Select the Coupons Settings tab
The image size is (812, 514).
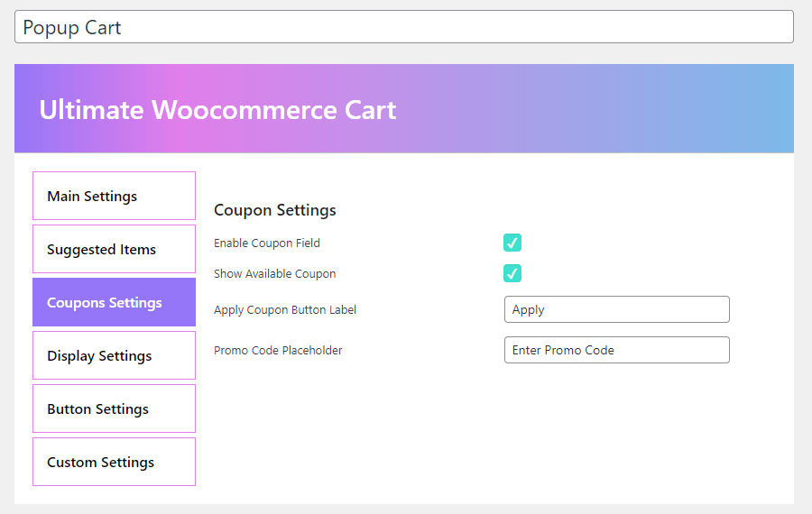click(114, 302)
